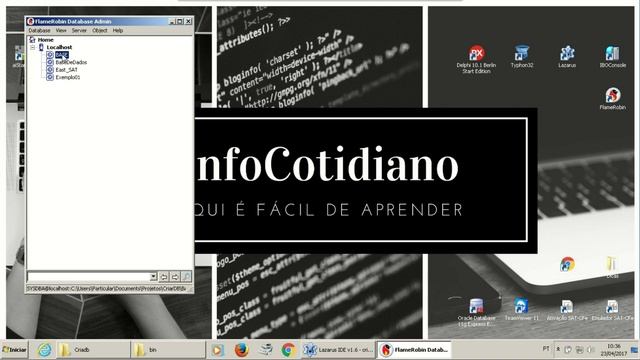The height and width of the screenshot is (360, 640).
Task: Open the Server menu
Action: (79, 31)
